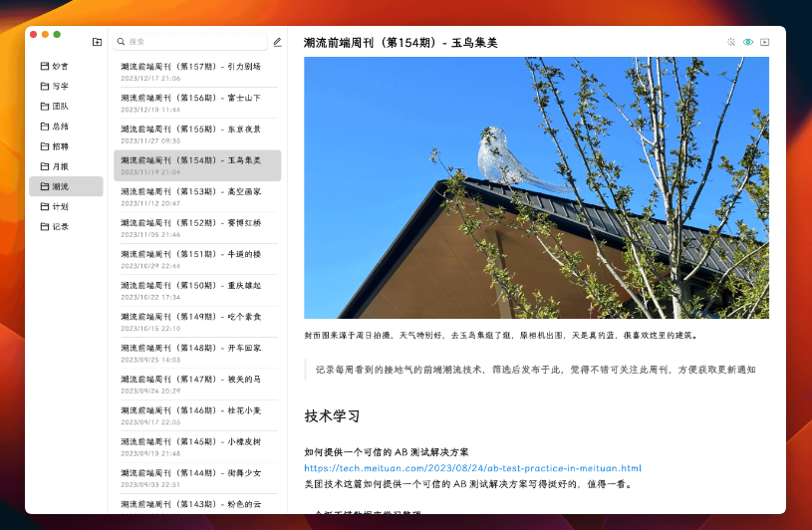The image size is (812, 530).
Task: Open note 第151期 - 牛逼的楼
Action: (197, 259)
